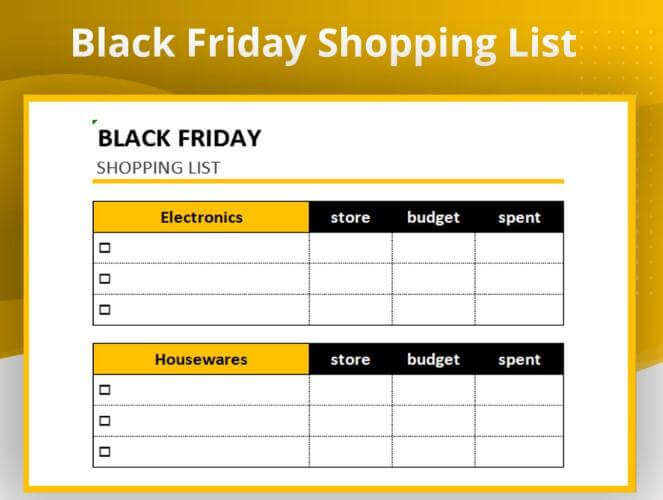
Task: Toggle the last checkbox under Housewares
Action: (104, 452)
